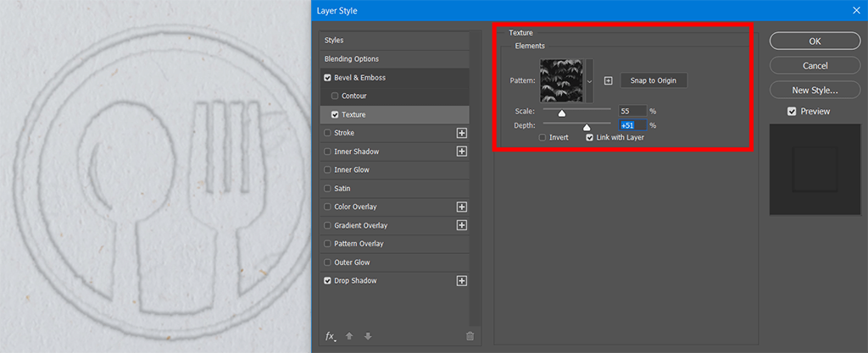Click the add button beside Color Overlay

[462, 207]
